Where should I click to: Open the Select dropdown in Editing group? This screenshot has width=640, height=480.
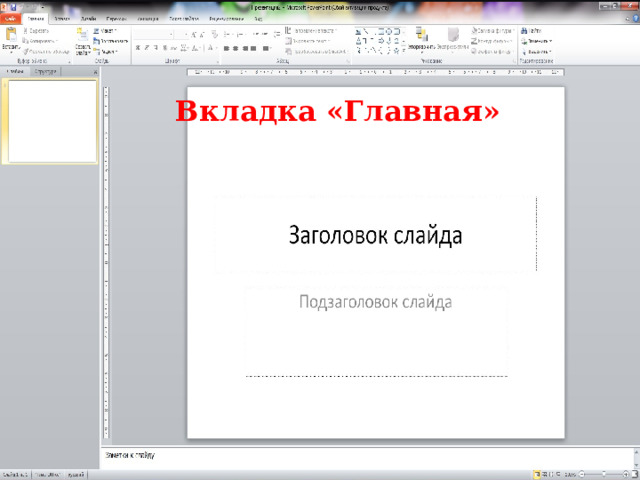click(x=536, y=51)
